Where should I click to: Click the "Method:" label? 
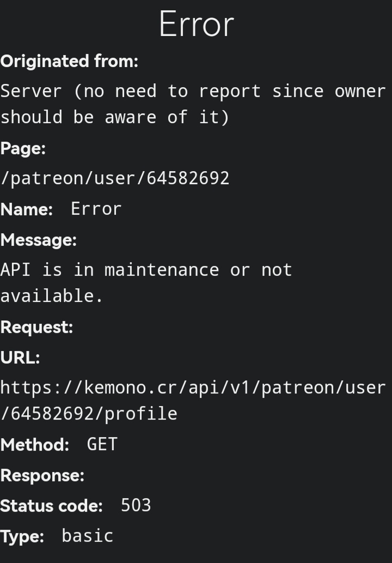(35, 445)
